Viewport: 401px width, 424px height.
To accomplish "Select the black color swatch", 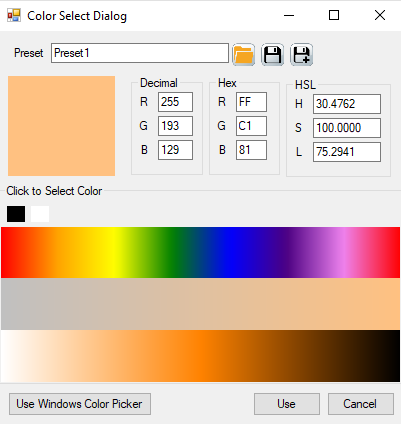I will point(16,214).
